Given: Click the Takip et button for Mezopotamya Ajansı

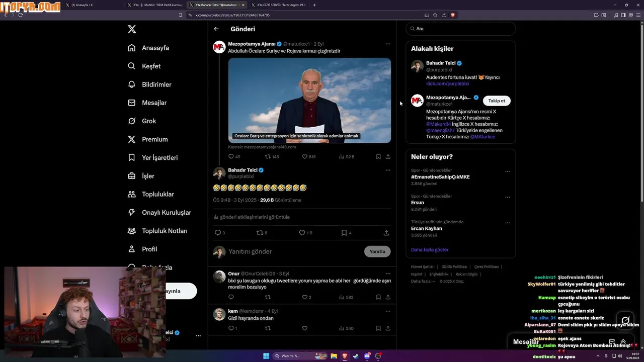Looking at the screenshot, I should coord(497,101).
